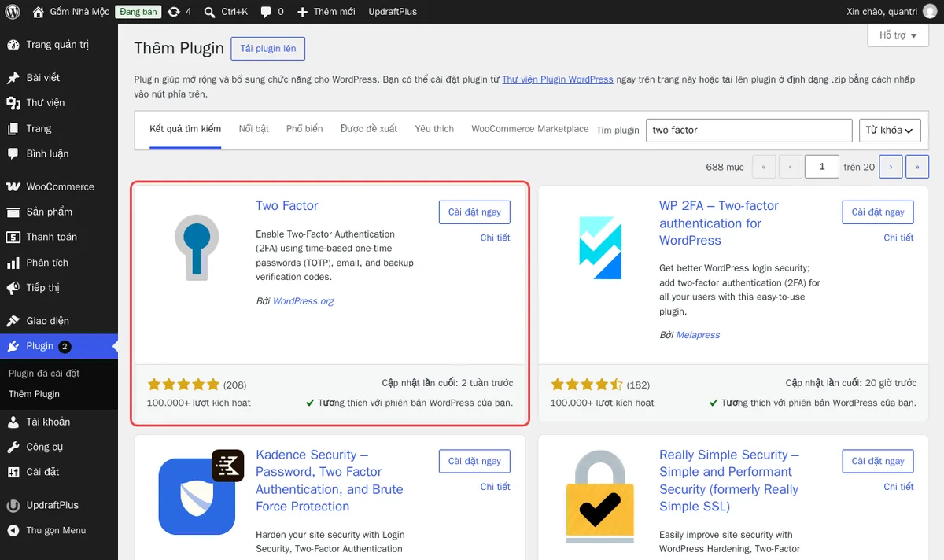This screenshot has height=560, width=944.
Task: Click the Thư viện media icon
Action: pyautogui.click(x=13, y=103)
